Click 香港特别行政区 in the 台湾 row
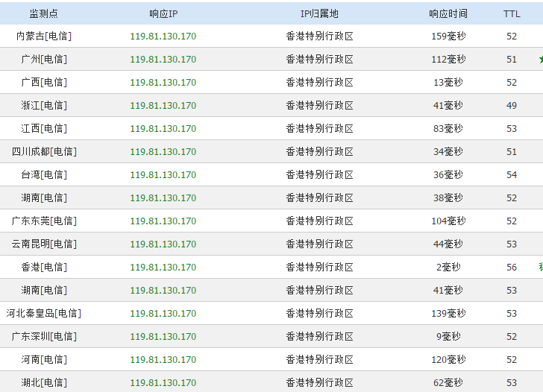This screenshot has height=392, width=543. [319, 174]
